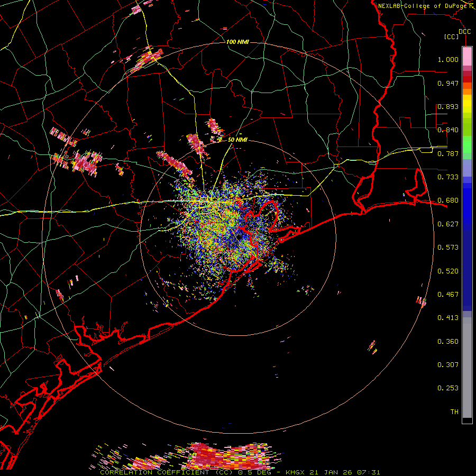Select the 0.573 scale value
The height and width of the screenshot is (476, 476).
pos(448,248)
